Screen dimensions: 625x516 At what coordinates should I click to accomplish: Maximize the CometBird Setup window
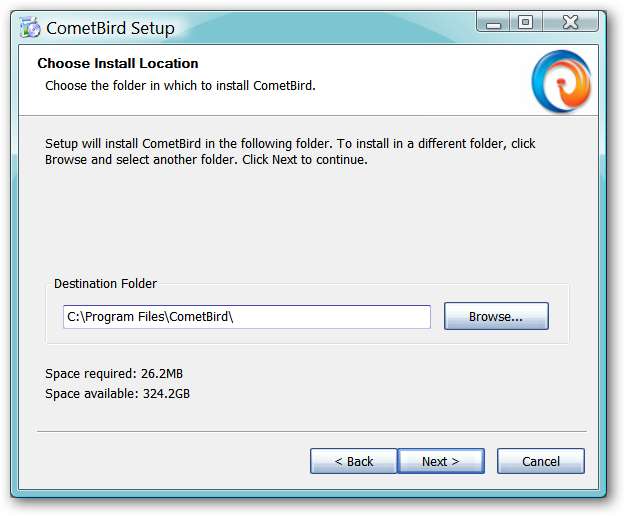(x=524, y=22)
